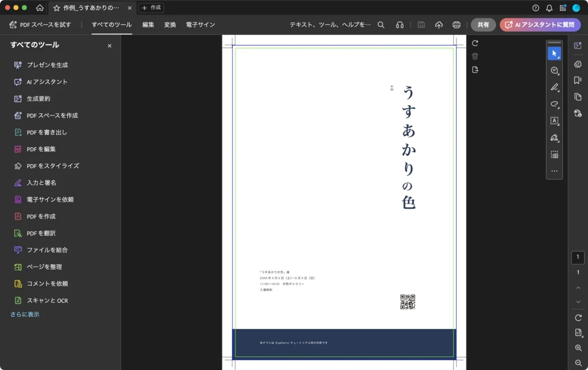The width and height of the screenshot is (588, 370).
Task: Open 入力と署名 tool
Action: click(x=35, y=183)
